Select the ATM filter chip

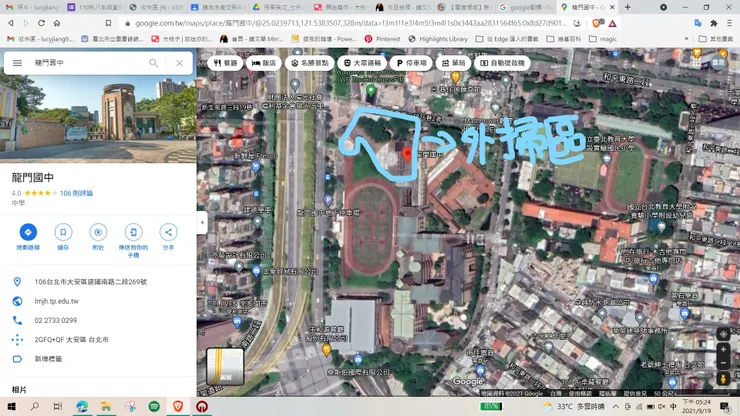tap(502, 63)
